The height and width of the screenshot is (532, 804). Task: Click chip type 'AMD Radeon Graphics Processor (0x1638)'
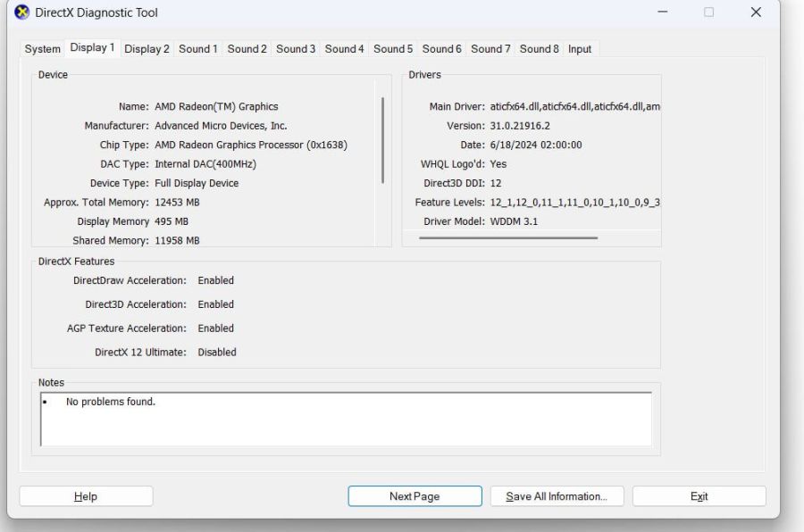(x=251, y=145)
